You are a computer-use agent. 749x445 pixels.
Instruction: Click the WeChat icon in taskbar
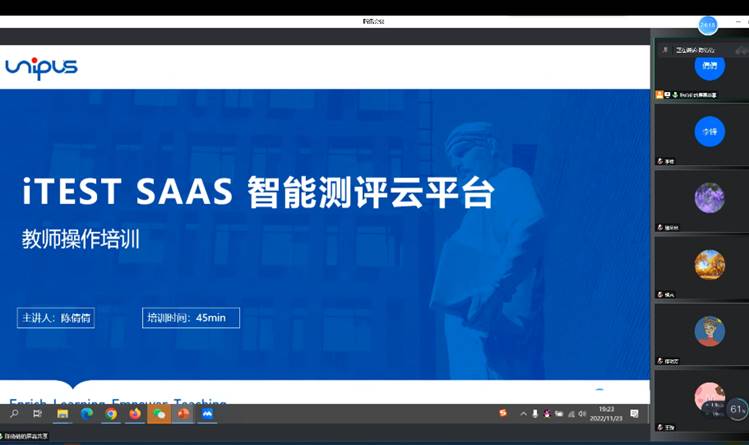[159, 413]
